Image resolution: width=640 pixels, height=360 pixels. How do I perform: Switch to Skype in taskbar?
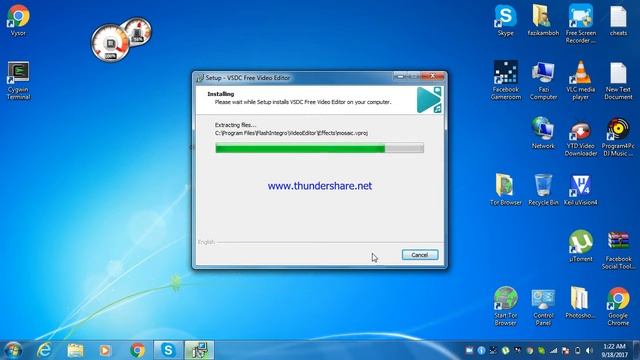168,350
